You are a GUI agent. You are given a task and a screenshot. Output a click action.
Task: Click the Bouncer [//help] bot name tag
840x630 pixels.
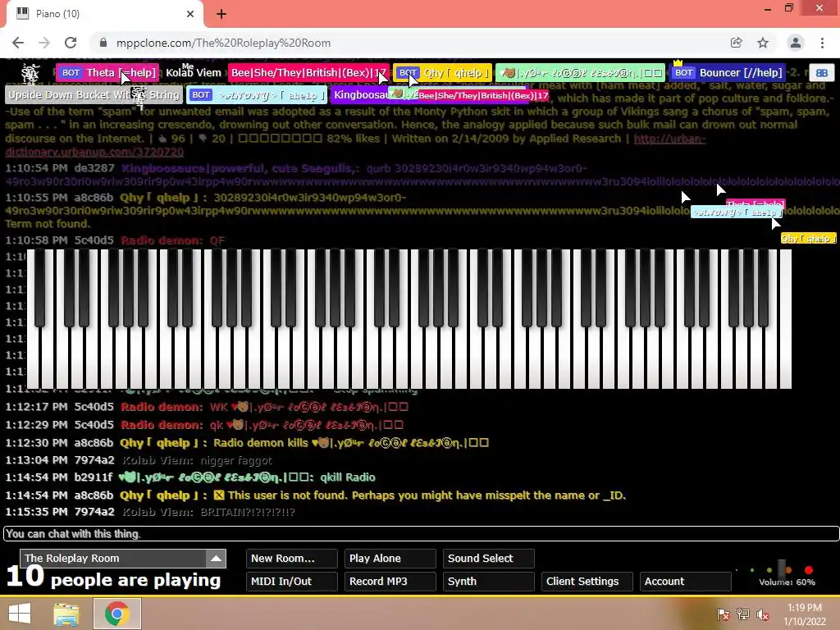point(728,72)
